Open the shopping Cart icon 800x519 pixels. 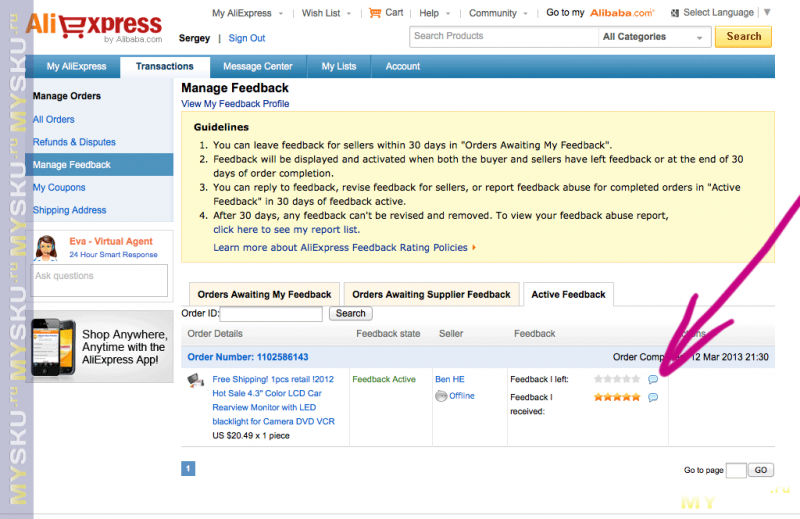pyautogui.click(x=375, y=13)
